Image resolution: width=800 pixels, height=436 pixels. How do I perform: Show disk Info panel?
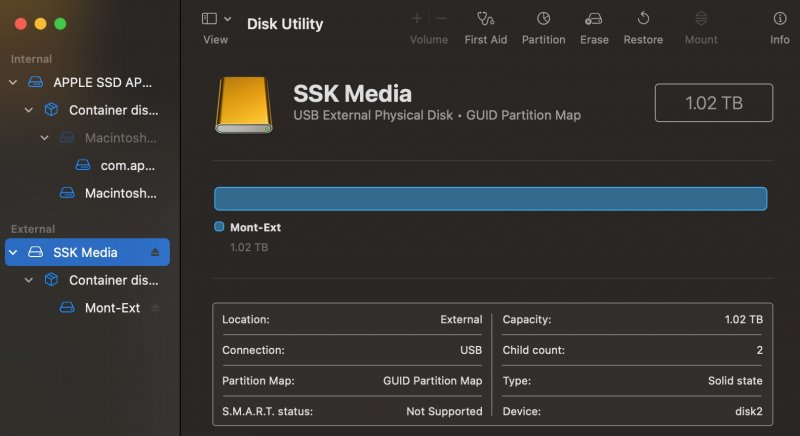[x=779, y=19]
